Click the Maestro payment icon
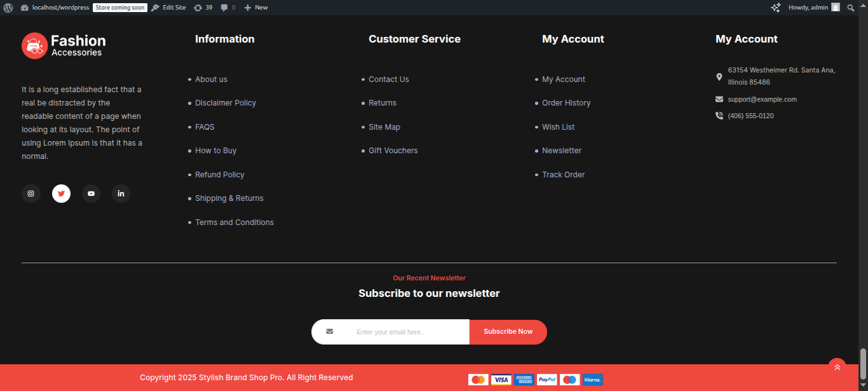Screen dimensions: 868x391 pyautogui.click(x=570, y=380)
